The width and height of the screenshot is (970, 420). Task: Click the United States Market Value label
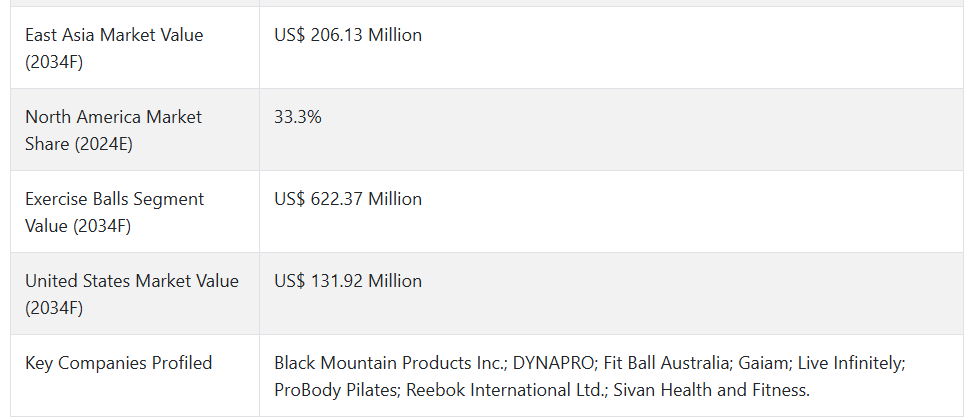132,294
